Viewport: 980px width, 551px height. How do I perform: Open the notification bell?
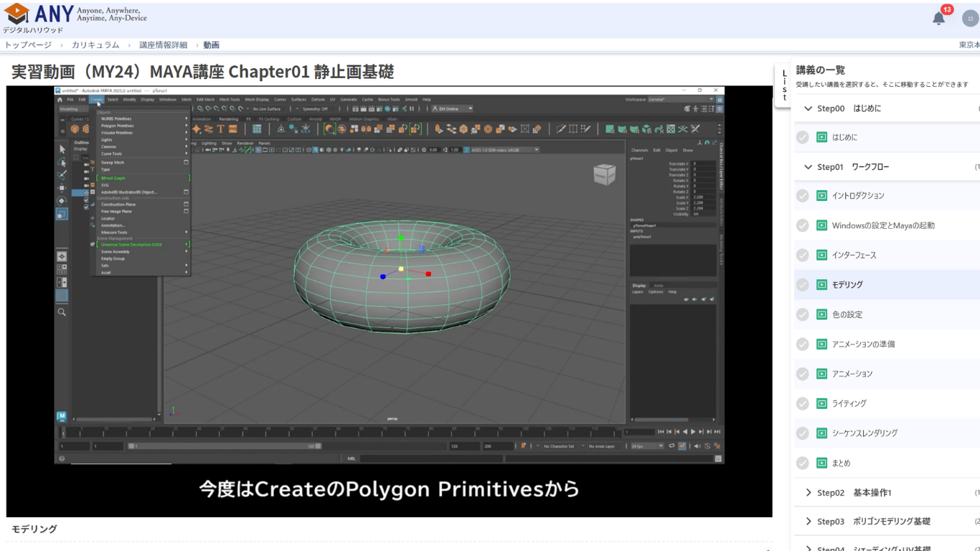(938, 19)
